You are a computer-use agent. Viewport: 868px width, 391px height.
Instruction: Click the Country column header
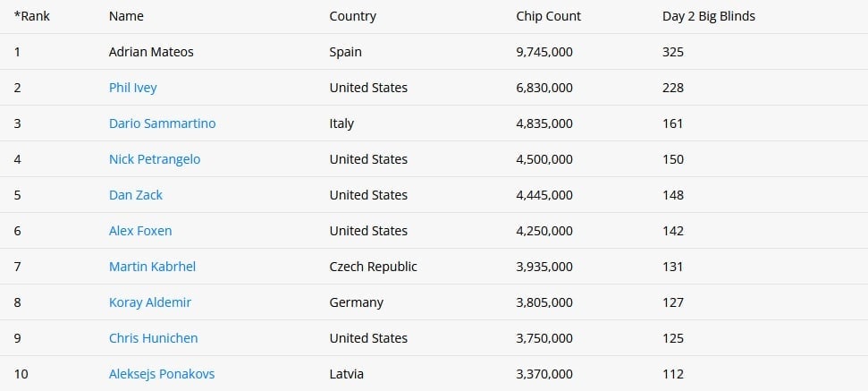click(352, 16)
